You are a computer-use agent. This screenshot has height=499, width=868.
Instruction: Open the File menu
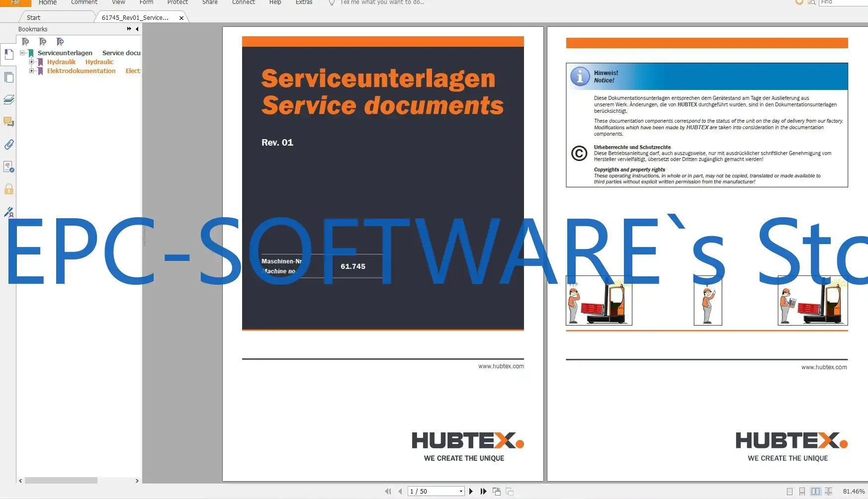[15, 2]
